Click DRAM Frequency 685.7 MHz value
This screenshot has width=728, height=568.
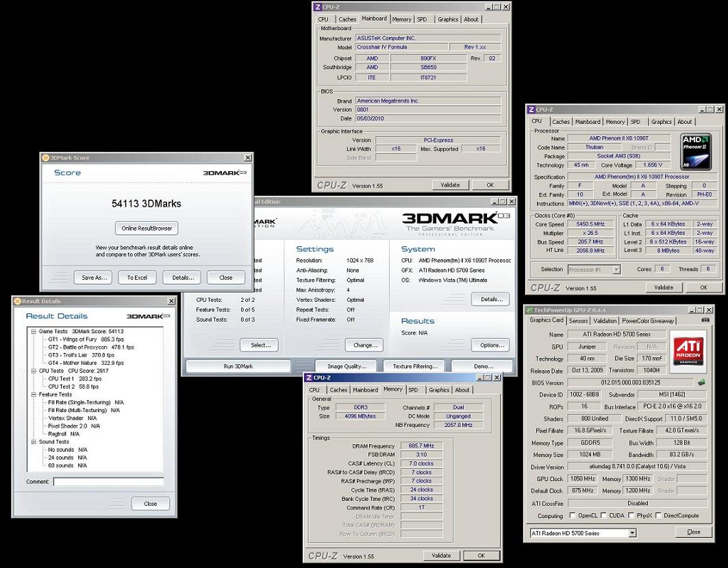[x=421, y=446]
